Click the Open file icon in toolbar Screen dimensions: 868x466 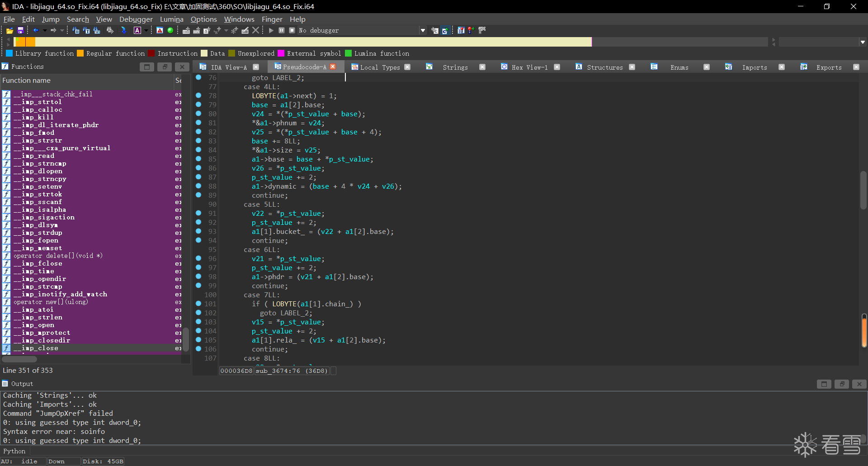click(x=9, y=30)
